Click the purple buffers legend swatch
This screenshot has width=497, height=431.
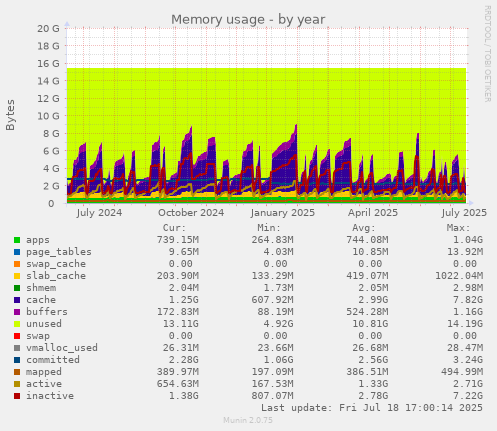coord(17,312)
